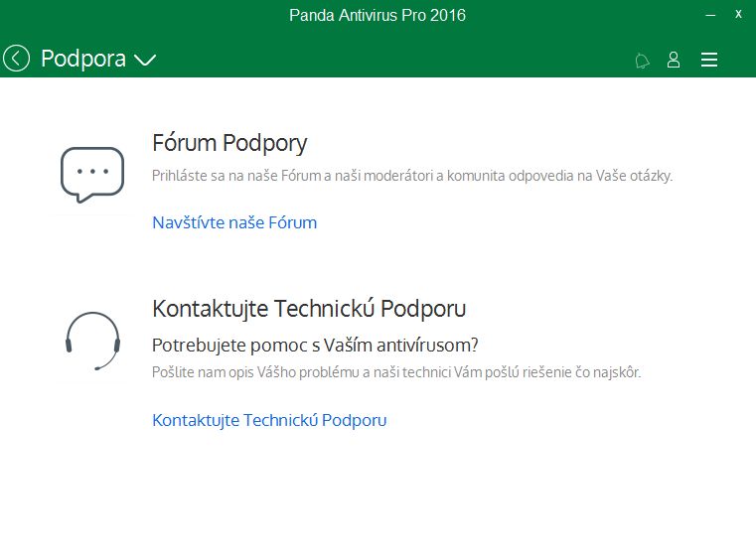
Task: Close the Panda Antivirus window
Action: pyautogui.click(x=738, y=15)
